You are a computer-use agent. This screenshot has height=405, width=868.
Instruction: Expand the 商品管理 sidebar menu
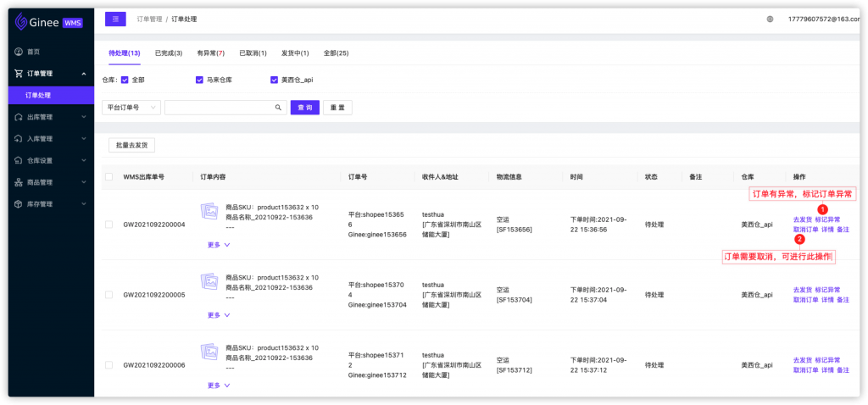84,182
